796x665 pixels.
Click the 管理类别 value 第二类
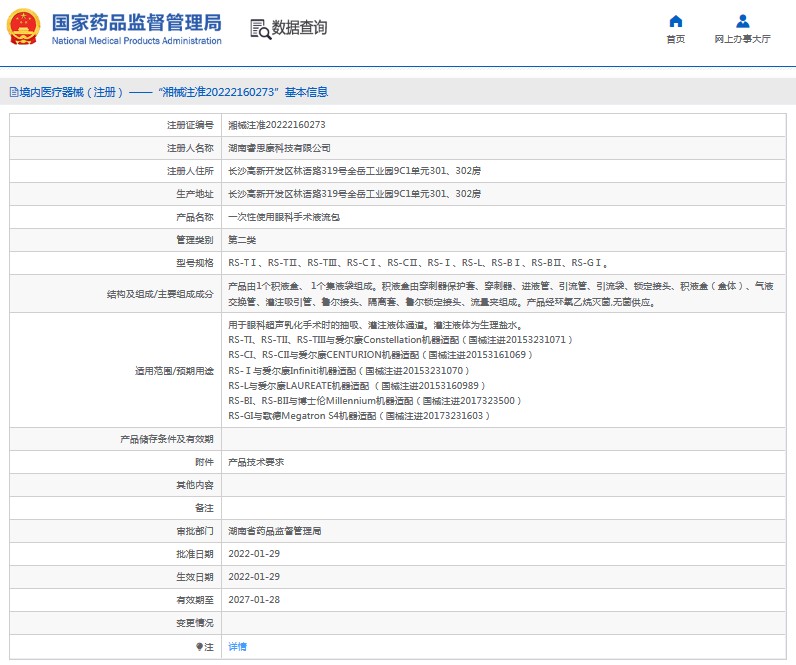(242, 240)
